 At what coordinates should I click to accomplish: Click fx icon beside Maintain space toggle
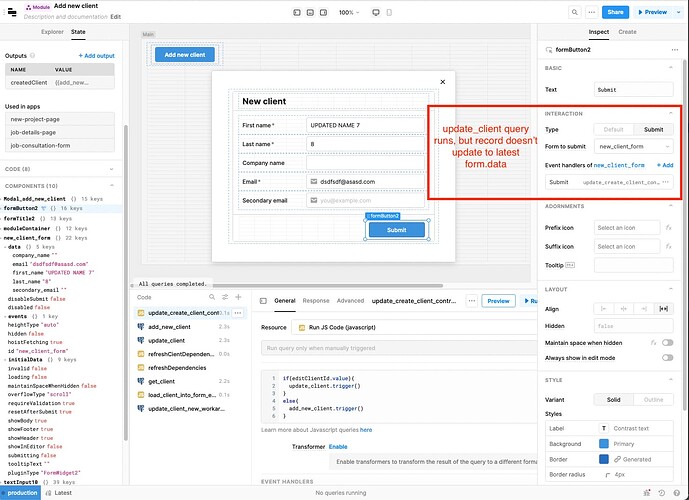tap(653, 343)
